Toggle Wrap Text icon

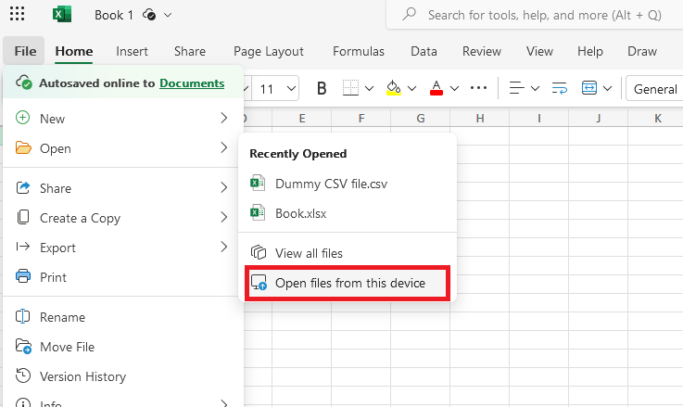click(559, 88)
